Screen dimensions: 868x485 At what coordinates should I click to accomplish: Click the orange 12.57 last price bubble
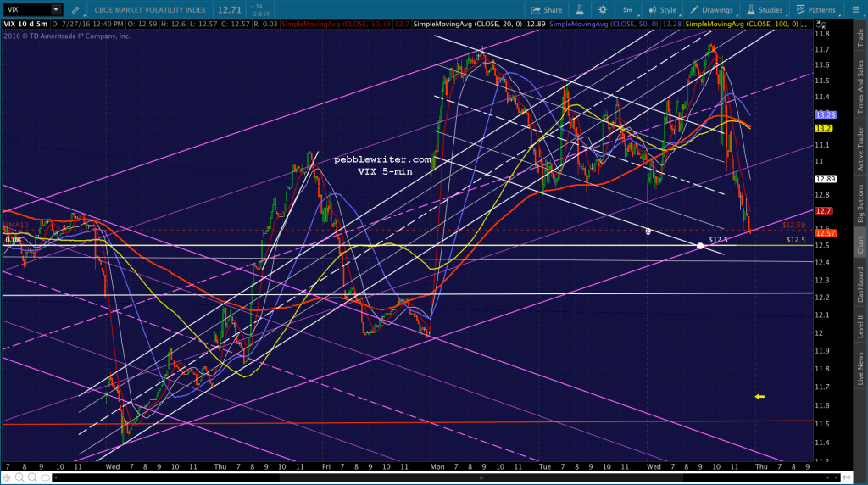coord(825,234)
